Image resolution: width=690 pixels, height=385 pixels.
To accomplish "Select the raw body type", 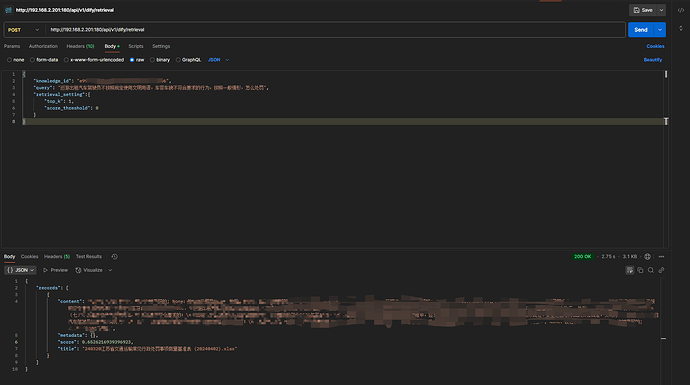I will click(137, 60).
